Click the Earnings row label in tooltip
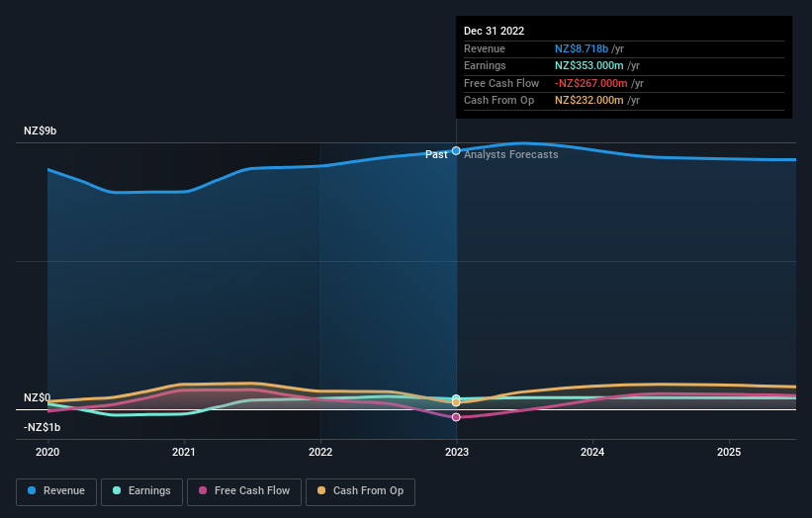The width and height of the screenshot is (812, 518). 486,65
